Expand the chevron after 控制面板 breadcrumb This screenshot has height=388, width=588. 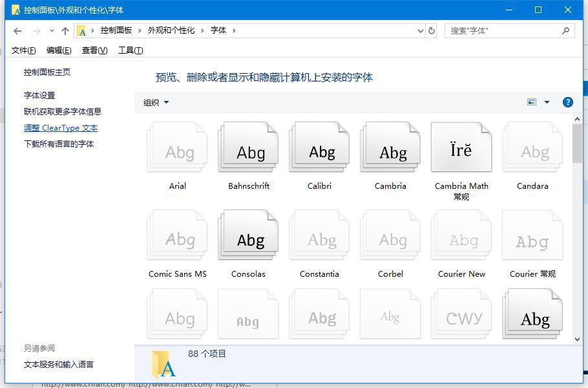point(140,31)
